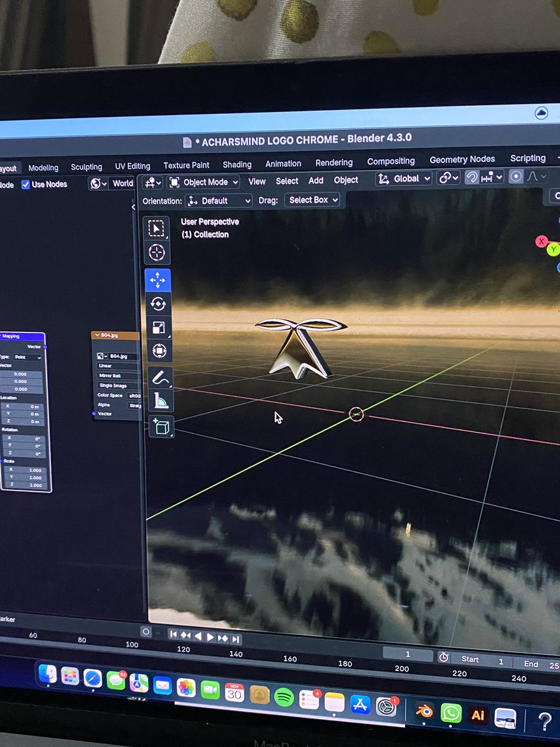
Task: Open the viewport Object menu
Action: pyautogui.click(x=346, y=180)
